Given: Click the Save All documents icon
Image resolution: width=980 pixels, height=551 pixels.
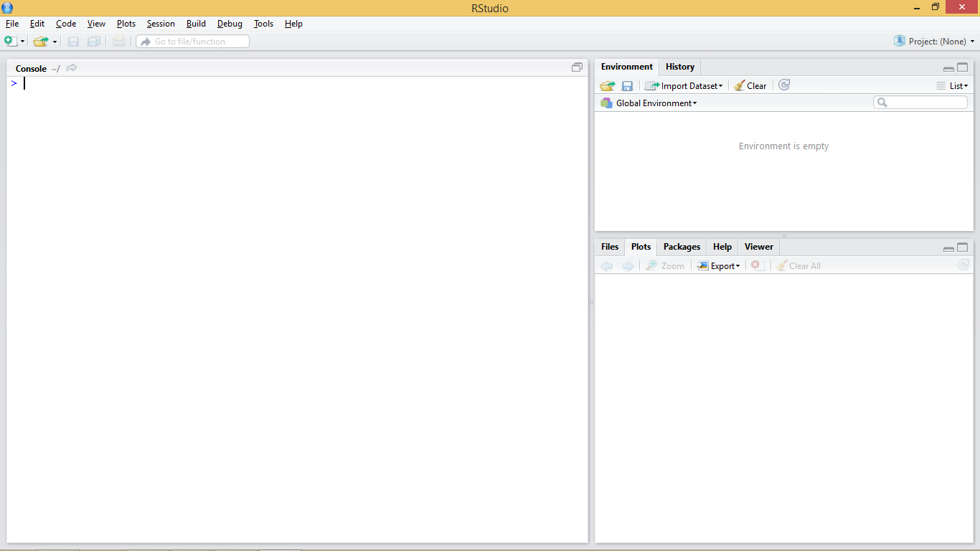Looking at the screenshot, I should [94, 42].
